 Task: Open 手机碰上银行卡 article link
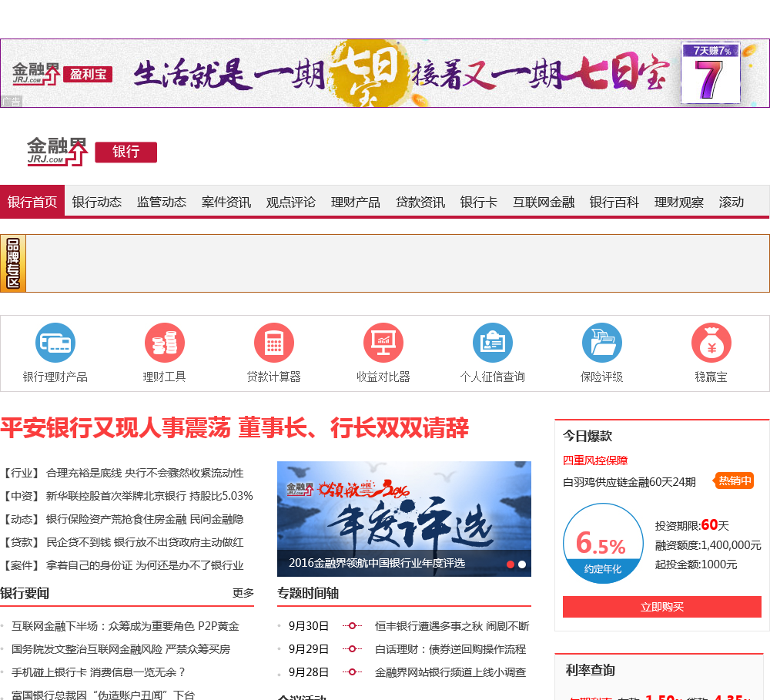click(x=99, y=672)
